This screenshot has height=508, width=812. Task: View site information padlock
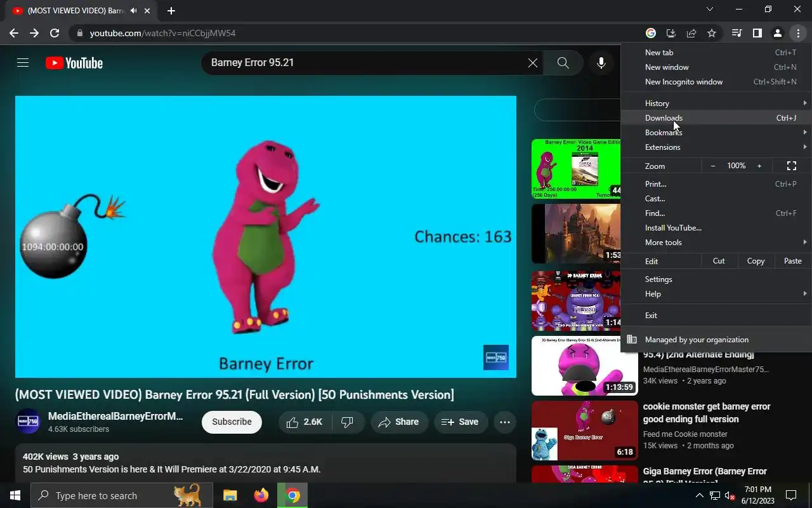79,33
